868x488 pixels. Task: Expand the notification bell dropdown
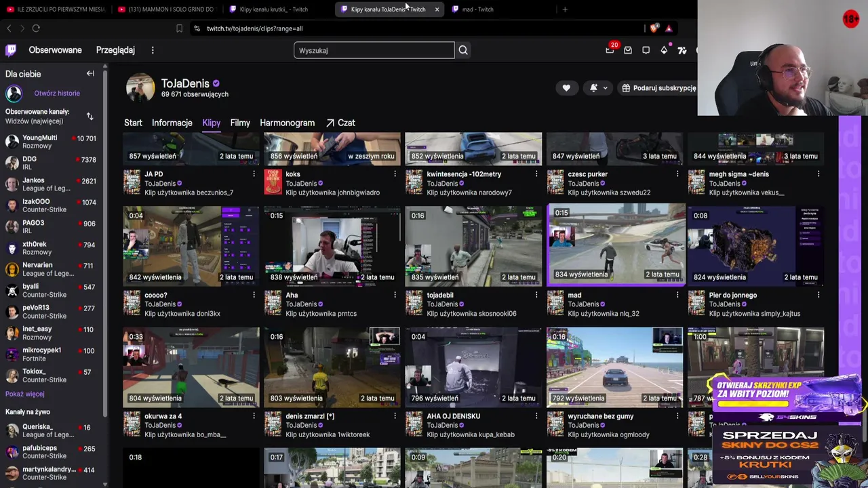[x=598, y=88]
